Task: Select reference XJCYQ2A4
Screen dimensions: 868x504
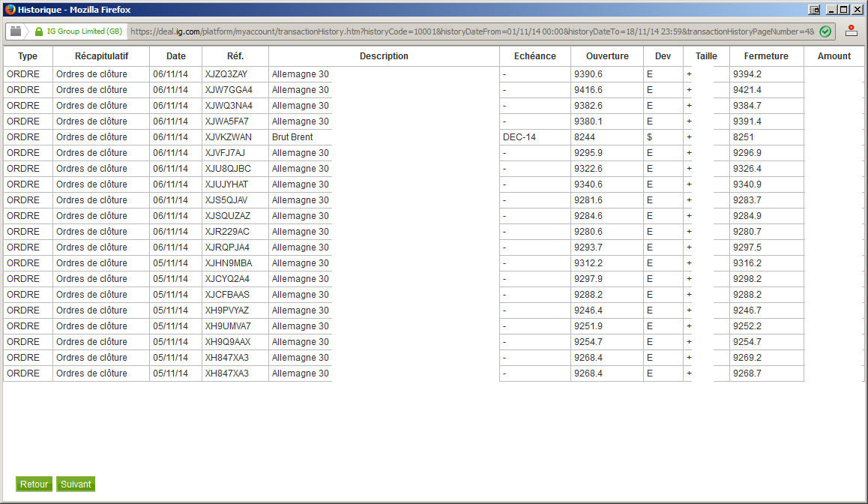Action: [x=227, y=278]
